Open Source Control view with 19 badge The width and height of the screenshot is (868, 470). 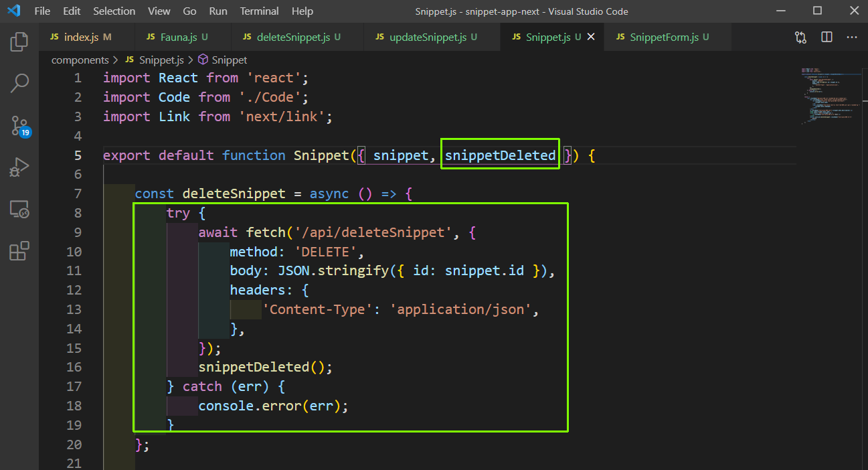coord(19,125)
